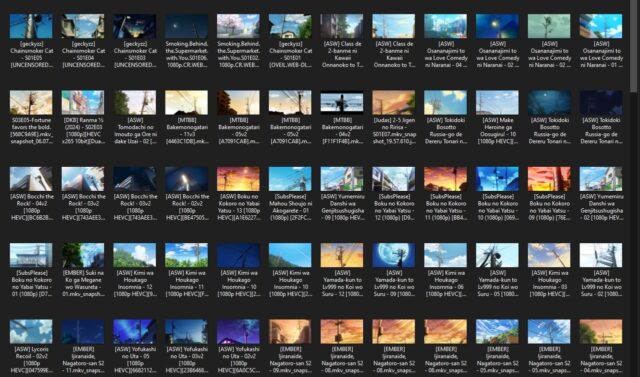The height and width of the screenshot is (377, 640).
Task: Select the Chainsmoker Cat S01E05 thumbnail
Action: pyautogui.click(x=31, y=26)
